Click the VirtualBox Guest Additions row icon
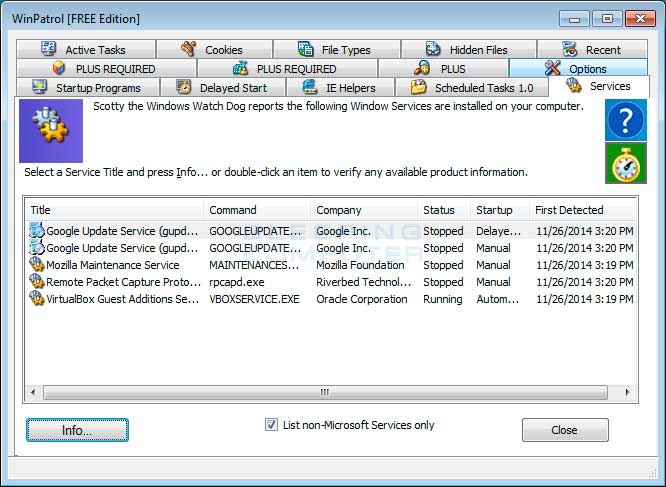This screenshot has width=666, height=487. [x=37, y=298]
